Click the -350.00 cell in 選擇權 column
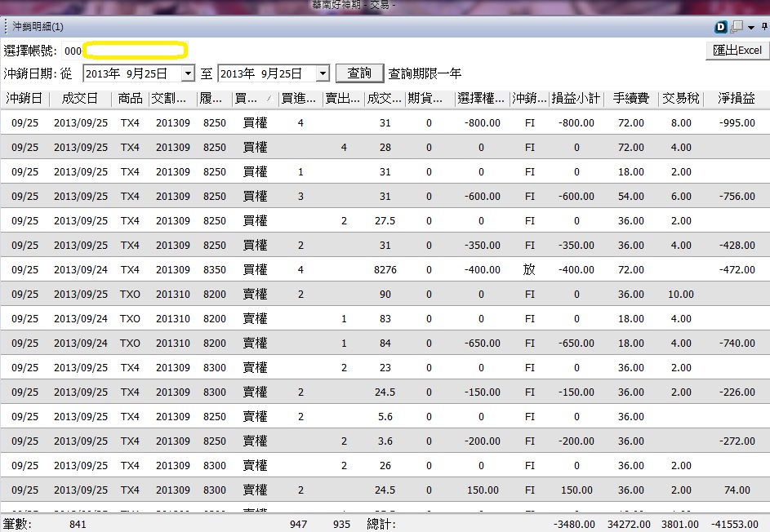The height and width of the screenshot is (532, 770). 483,245
